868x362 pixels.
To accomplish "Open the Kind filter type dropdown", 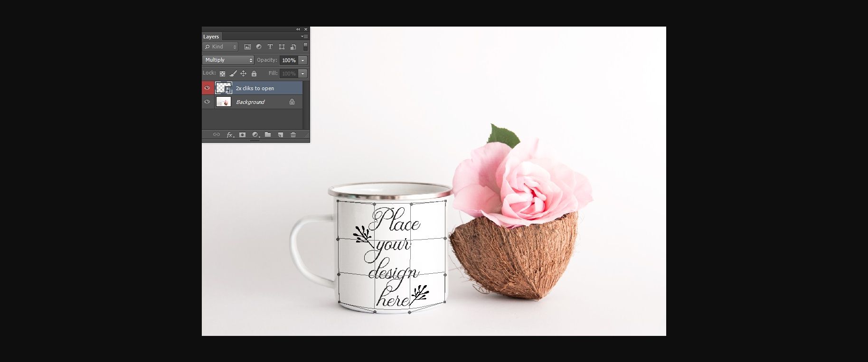I will pyautogui.click(x=220, y=46).
